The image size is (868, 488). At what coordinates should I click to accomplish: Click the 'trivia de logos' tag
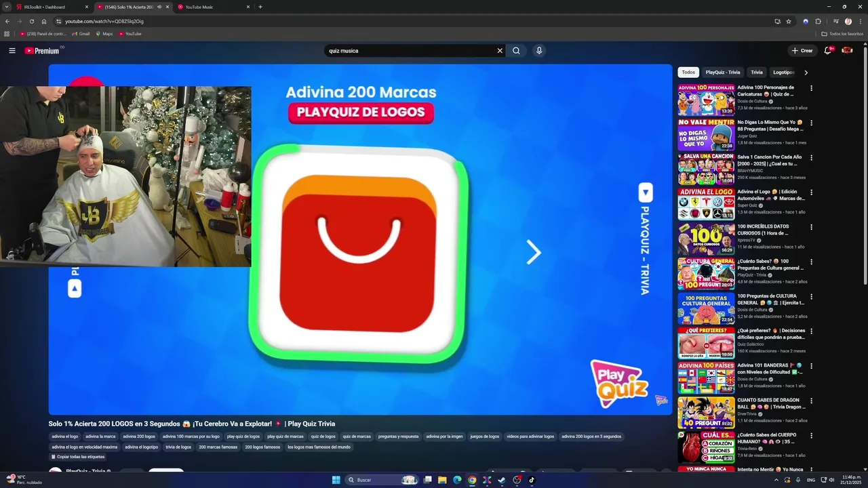(178, 447)
